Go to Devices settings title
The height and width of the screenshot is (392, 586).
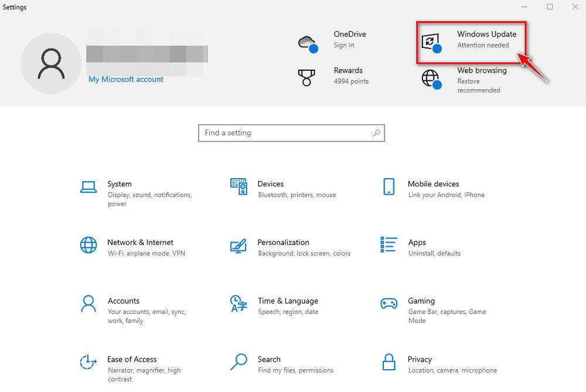coord(271,184)
